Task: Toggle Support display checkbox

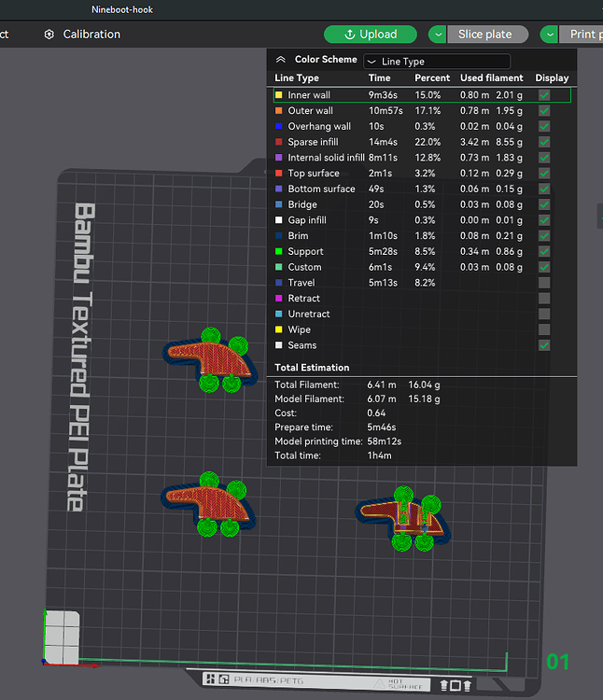Action: tap(544, 251)
